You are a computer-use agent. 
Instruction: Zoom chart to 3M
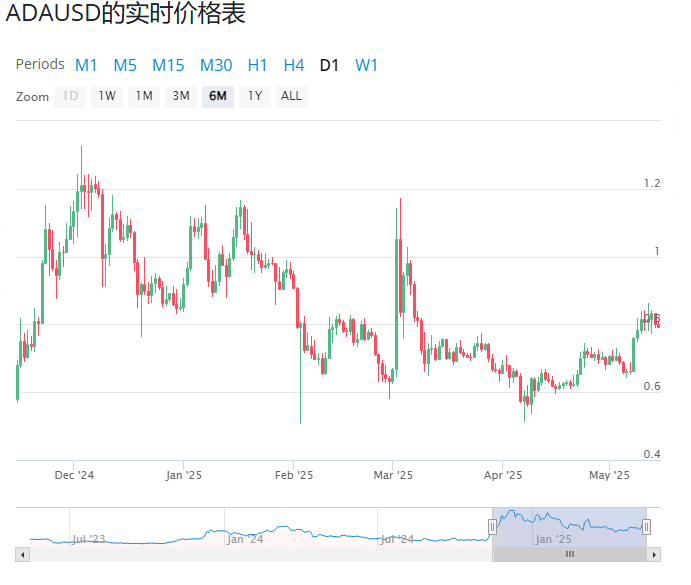[181, 97]
